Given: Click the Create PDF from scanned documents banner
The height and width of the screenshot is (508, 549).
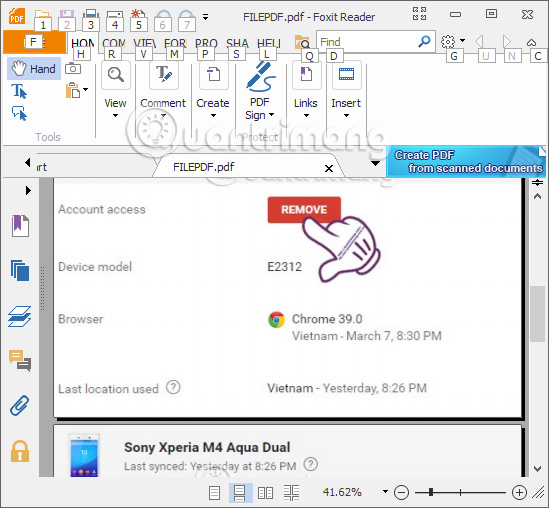Looking at the screenshot, I should pyautogui.click(x=466, y=161).
